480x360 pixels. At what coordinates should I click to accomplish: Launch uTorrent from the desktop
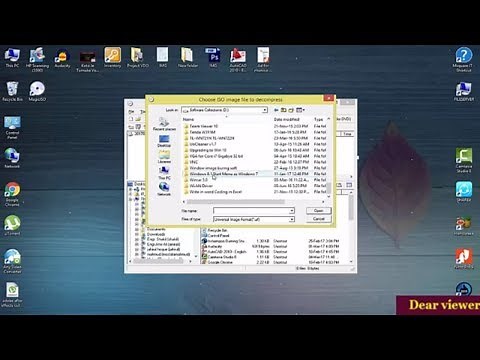pos(12,225)
